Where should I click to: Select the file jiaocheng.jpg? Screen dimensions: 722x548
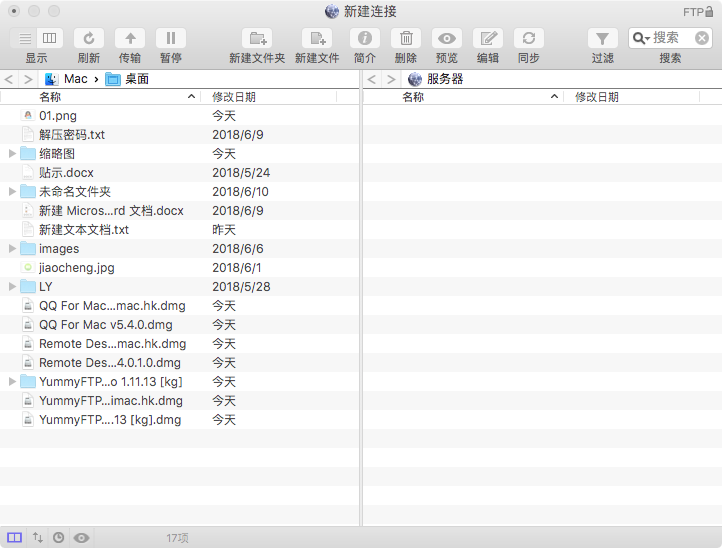(179, 268)
